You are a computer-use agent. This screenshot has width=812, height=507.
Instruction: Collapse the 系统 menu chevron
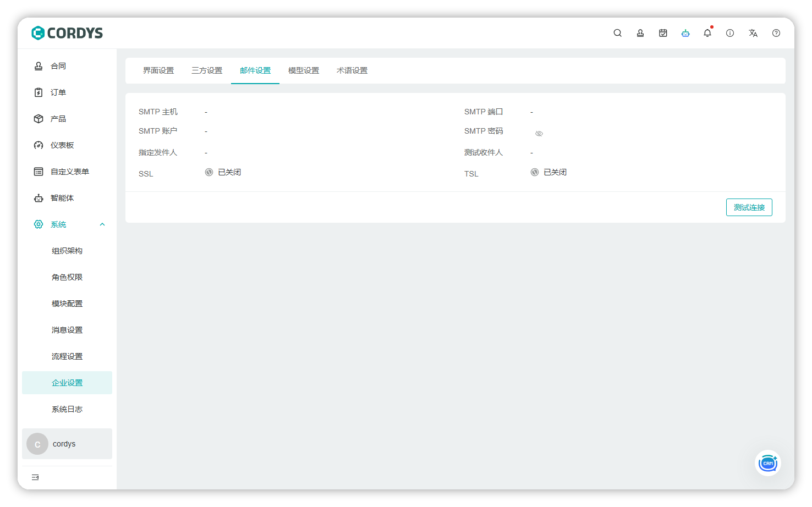102,224
